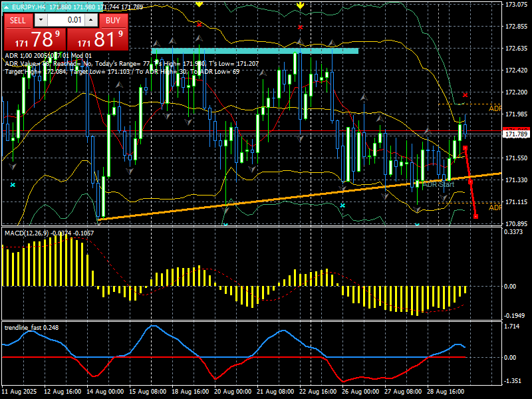
Task: Click the 171.330 price axis label
Action: pyautogui.click(x=516, y=180)
